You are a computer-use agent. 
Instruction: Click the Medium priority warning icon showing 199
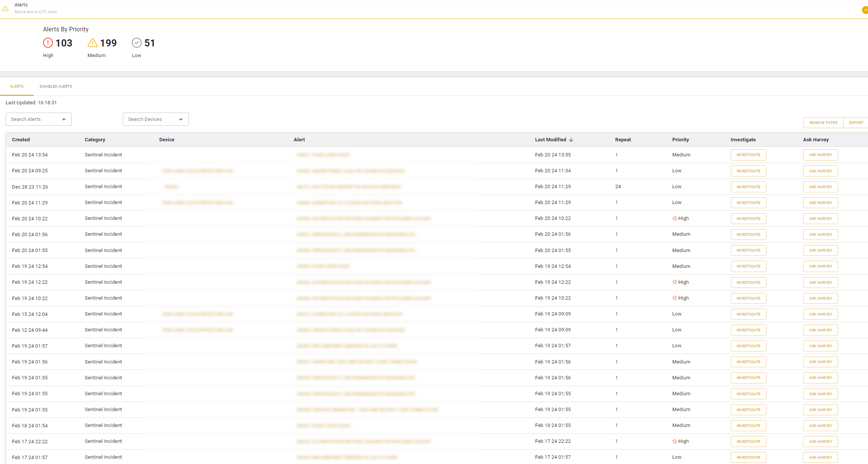[x=92, y=43]
